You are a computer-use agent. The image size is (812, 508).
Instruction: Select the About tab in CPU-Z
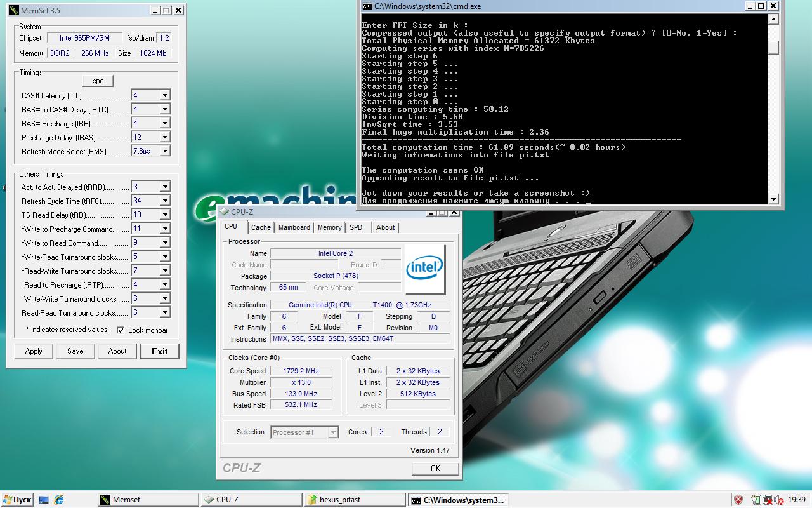(385, 227)
